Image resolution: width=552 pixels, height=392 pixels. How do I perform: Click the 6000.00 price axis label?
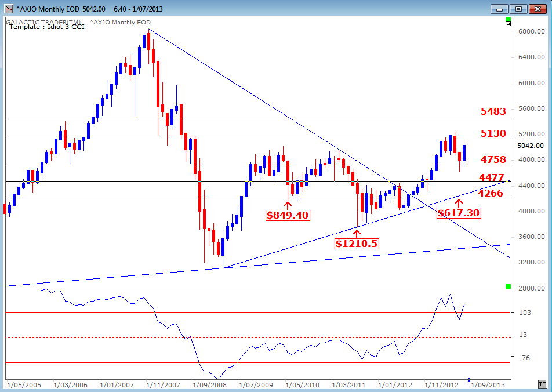532,83
